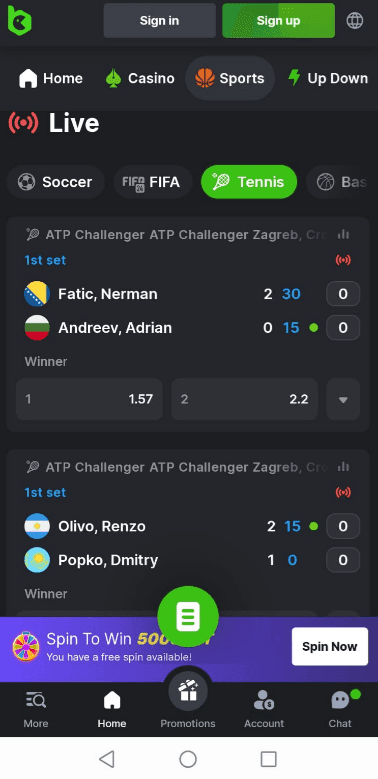
Task: View statistics for Fatic vs Andreev match
Action: (x=343, y=234)
